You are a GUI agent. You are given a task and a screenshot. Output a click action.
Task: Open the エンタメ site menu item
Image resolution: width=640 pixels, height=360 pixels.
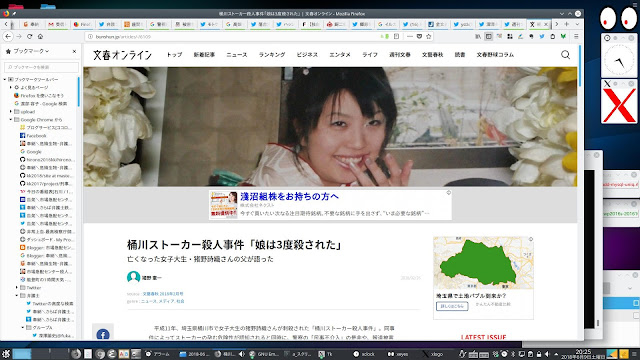[x=340, y=54]
